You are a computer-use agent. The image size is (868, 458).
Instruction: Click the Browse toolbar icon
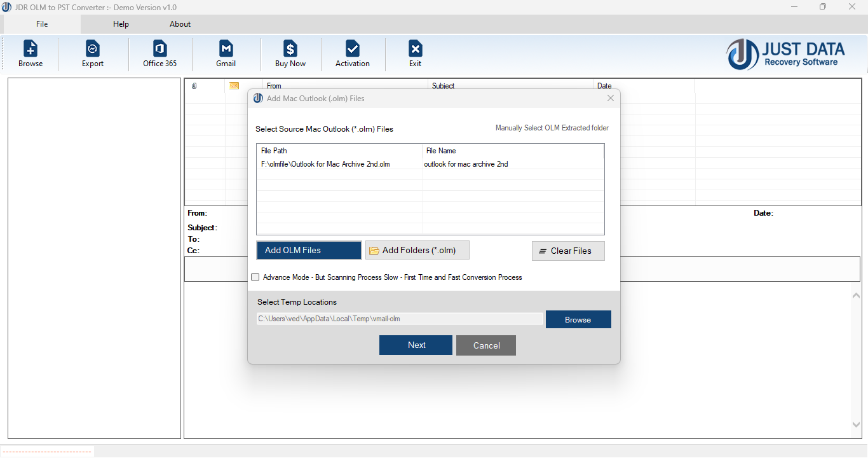coord(31,53)
